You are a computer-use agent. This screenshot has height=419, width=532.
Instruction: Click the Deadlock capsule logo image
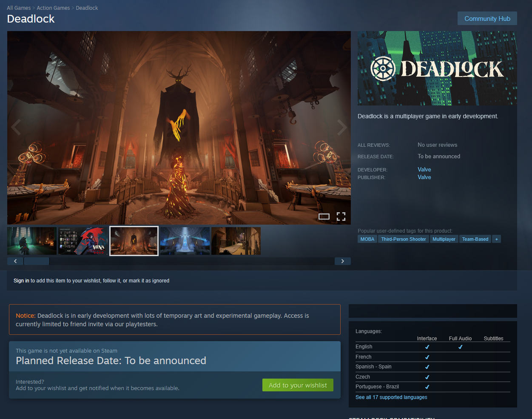(x=437, y=68)
